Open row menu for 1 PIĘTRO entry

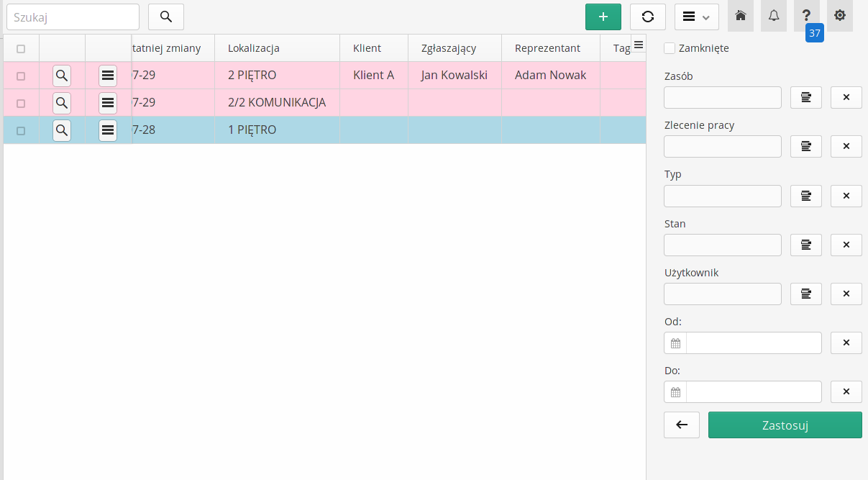pos(108,130)
